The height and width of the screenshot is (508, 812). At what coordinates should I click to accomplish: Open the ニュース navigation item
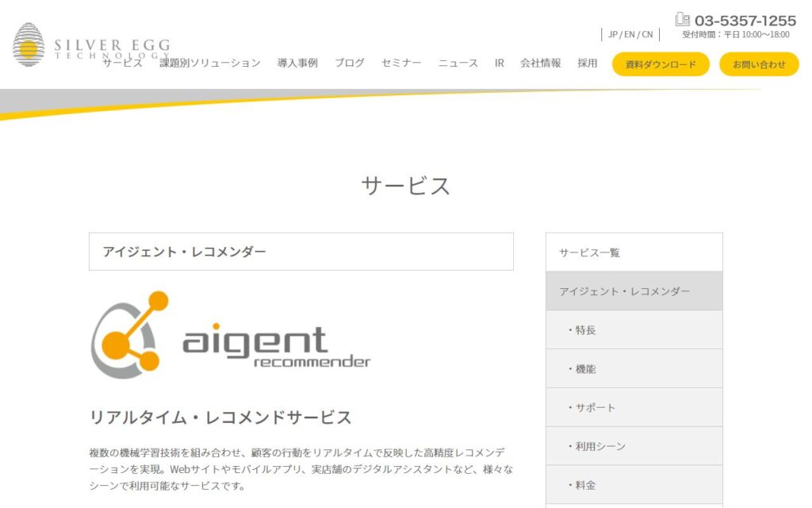click(x=458, y=63)
